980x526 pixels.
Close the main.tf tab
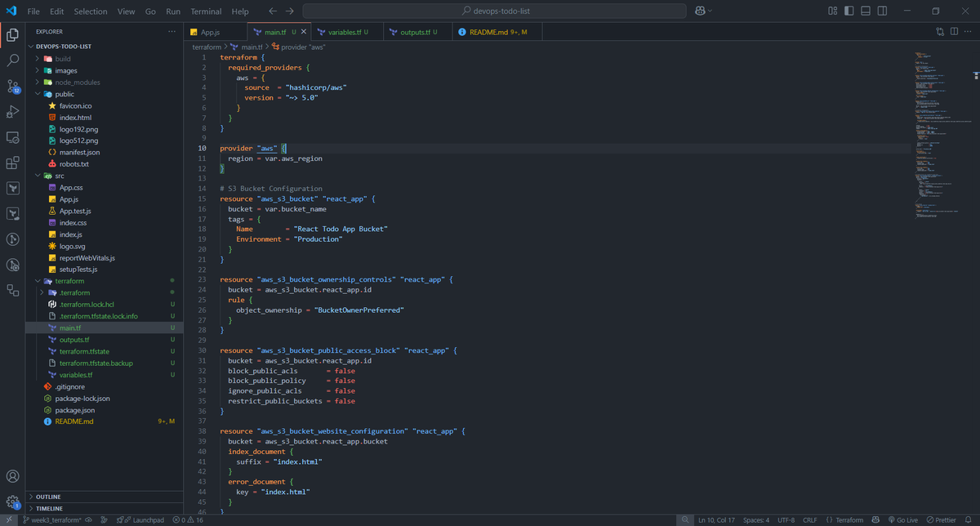click(305, 32)
